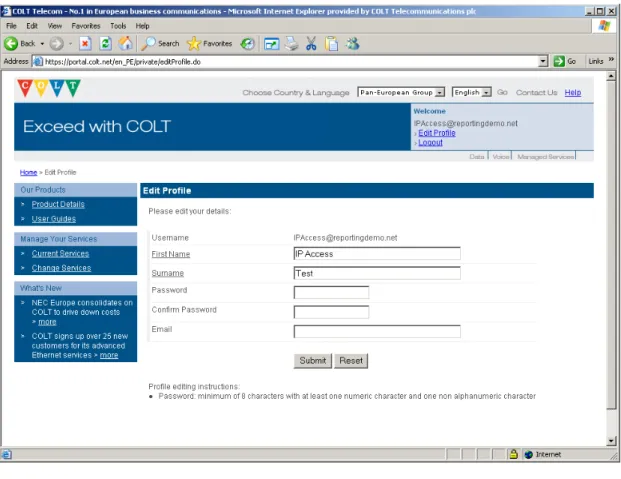Click the First Name label

pyautogui.click(x=171, y=254)
